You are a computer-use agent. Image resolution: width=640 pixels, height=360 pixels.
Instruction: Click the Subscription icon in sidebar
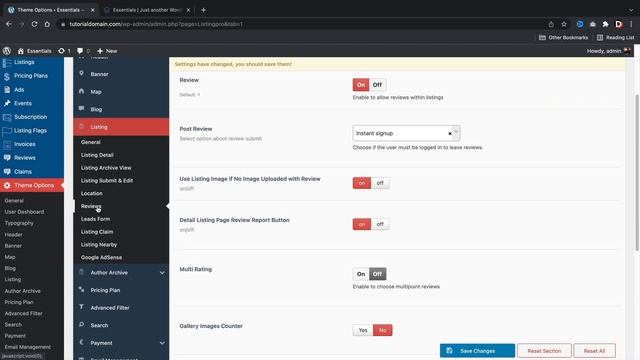pyautogui.click(x=7, y=117)
